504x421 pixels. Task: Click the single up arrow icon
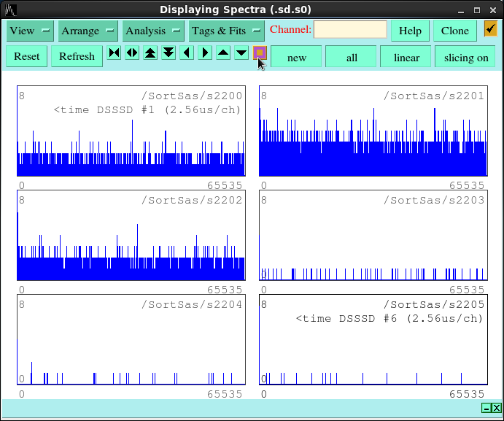223,53
